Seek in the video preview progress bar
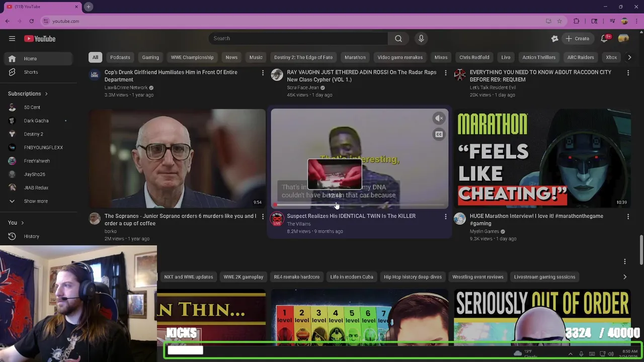Image resolution: width=644 pixels, height=362 pixels. (x=360, y=205)
